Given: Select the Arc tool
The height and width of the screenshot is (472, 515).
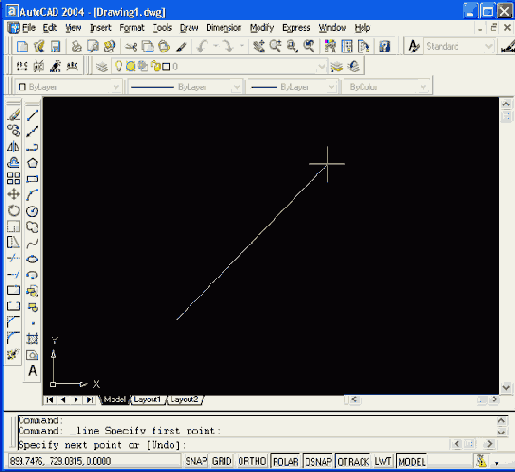Looking at the screenshot, I should tap(32, 195).
